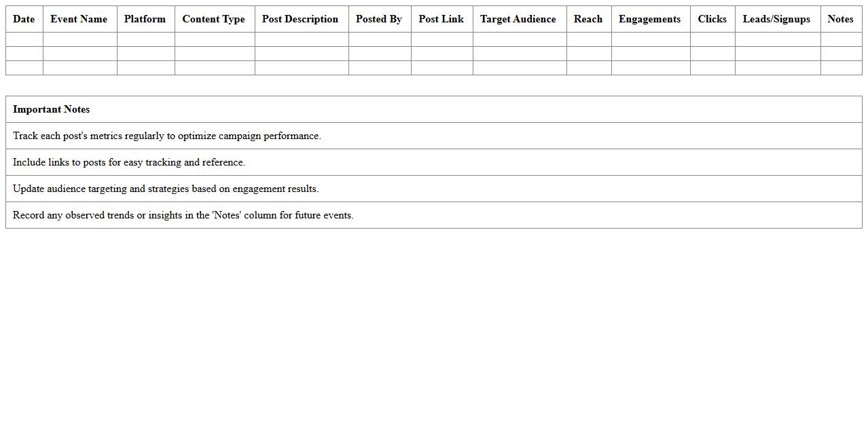Click the Reach column header
Screen dimensions: 868x441
[x=587, y=19]
